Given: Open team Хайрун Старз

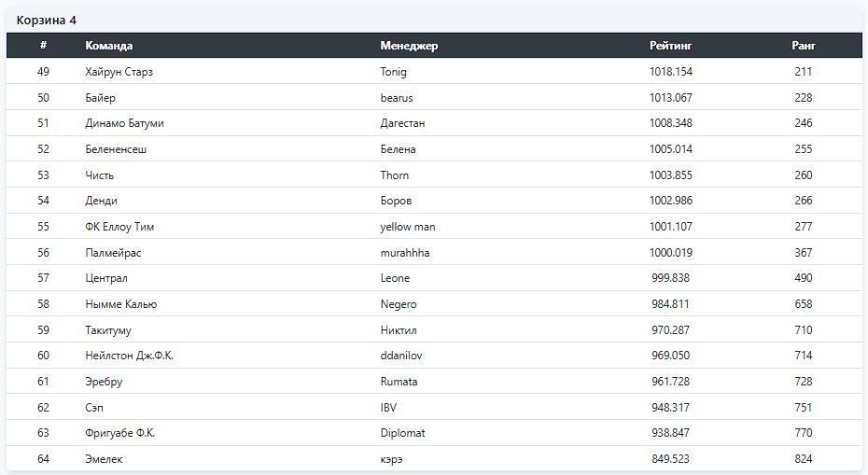Looking at the screenshot, I should (x=119, y=72).
